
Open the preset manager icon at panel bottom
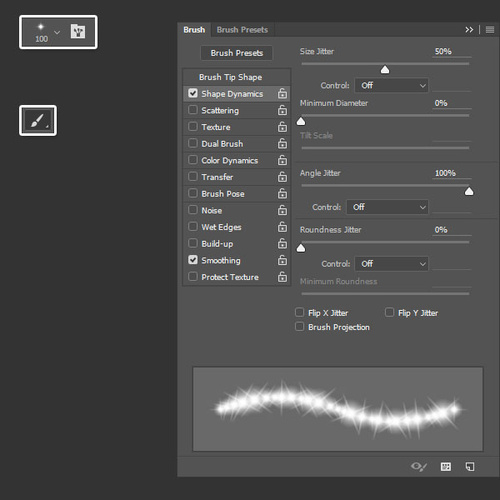(x=446, y=466)
